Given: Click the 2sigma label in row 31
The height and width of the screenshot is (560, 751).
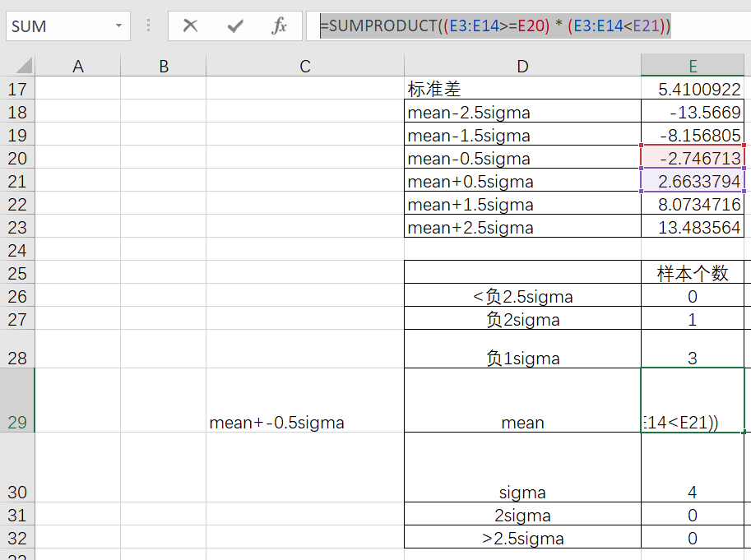Looking at the screenshot, I should tap(522, 514).
